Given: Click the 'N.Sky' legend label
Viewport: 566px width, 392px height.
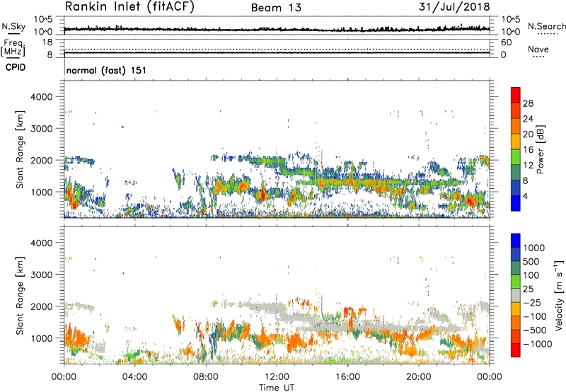Looking at the screenshot, I should (13, 26).
